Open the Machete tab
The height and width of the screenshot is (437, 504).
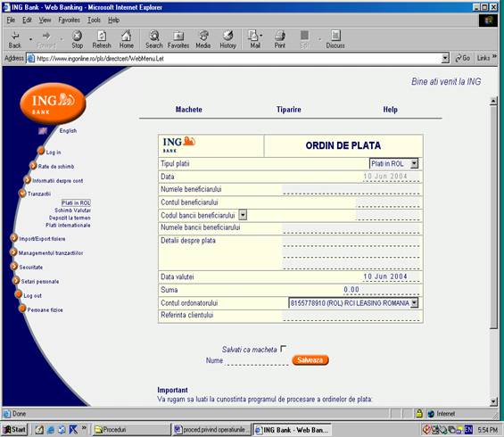pyautogui.click(x=189, y=110)
